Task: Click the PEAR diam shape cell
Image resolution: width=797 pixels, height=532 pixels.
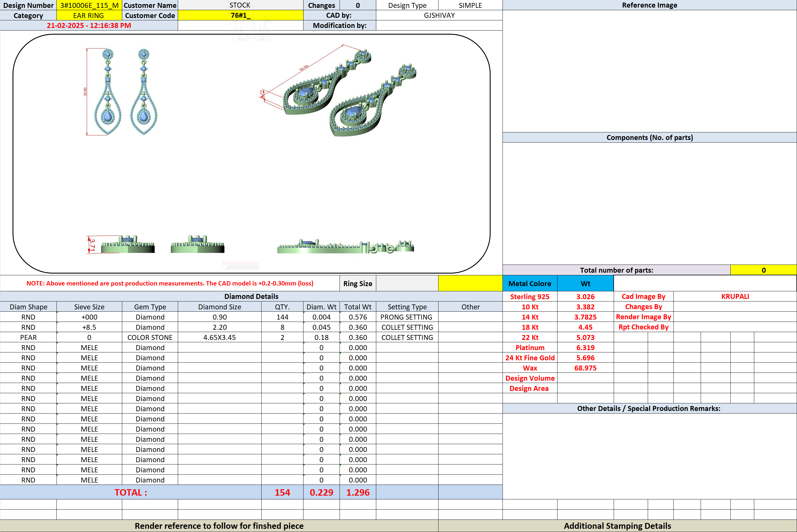Action: coord(29,337)
